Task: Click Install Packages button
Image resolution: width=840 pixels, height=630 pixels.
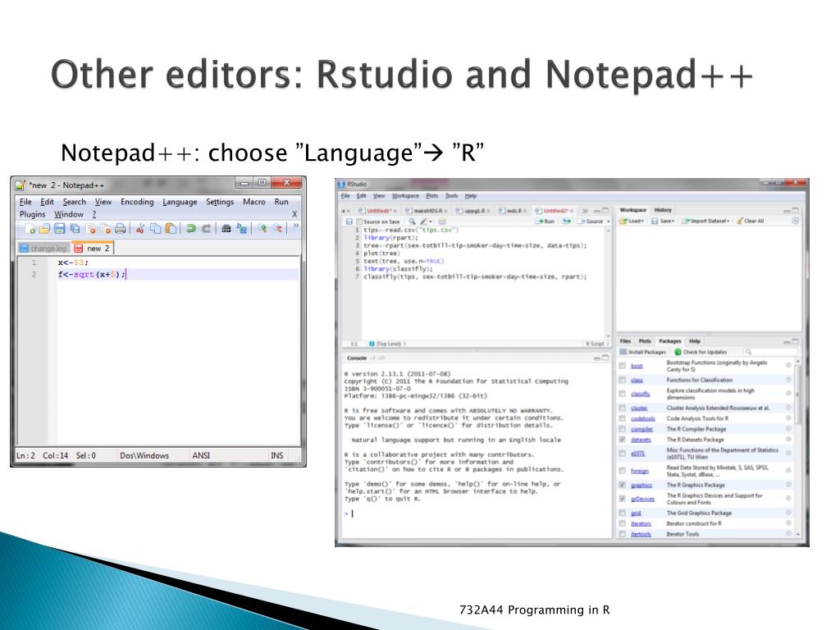Action: coord(643,352)
